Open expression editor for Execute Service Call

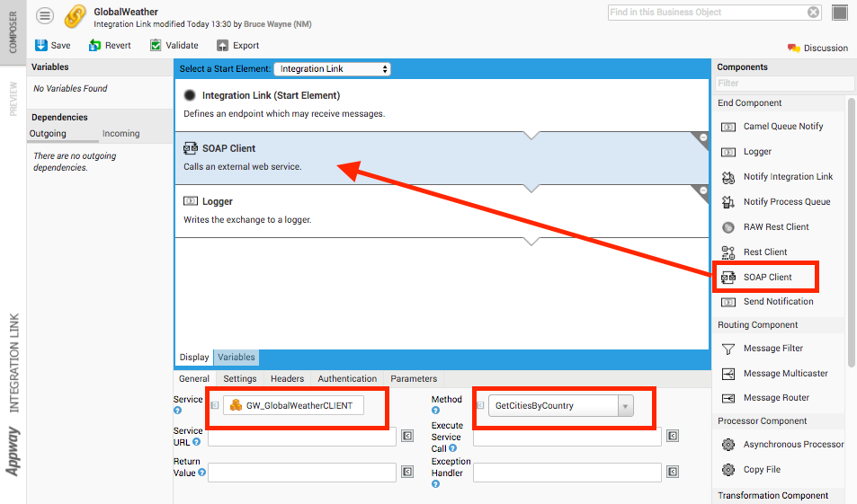pos(673,436)
